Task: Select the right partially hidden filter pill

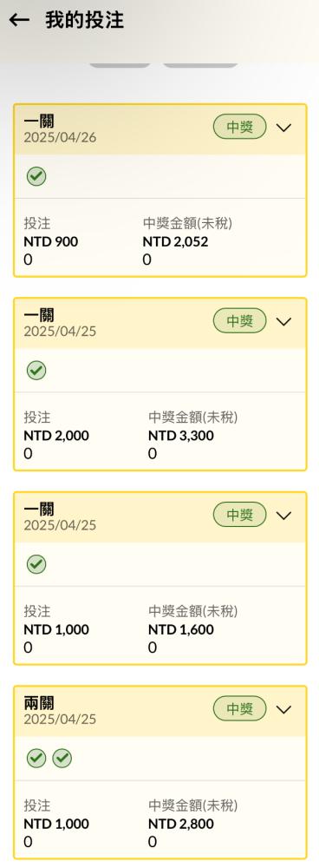Action: pyautogui.click(x=200, y=64)
